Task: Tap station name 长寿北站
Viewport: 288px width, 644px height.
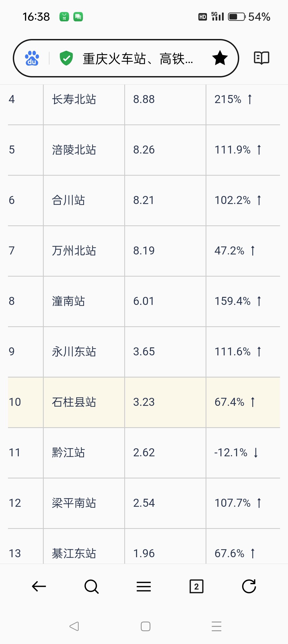Action: click(x=74, y=99)
